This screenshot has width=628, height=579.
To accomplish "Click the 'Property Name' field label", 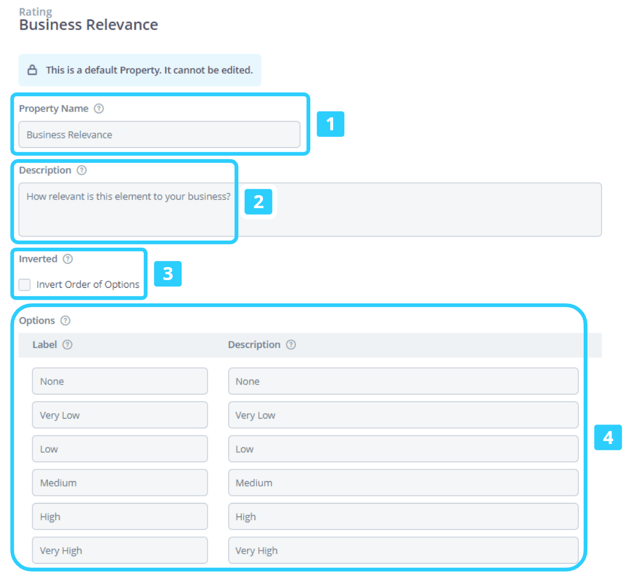I will 54,109.
